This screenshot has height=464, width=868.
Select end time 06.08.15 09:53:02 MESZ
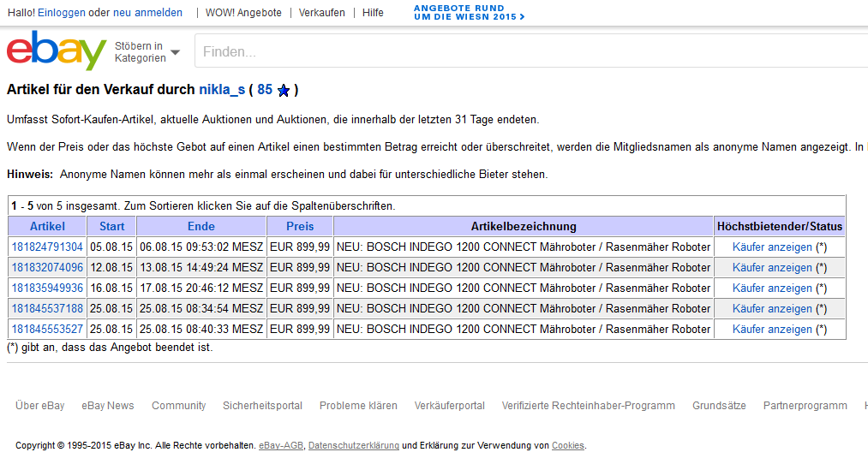click(201, 247)
